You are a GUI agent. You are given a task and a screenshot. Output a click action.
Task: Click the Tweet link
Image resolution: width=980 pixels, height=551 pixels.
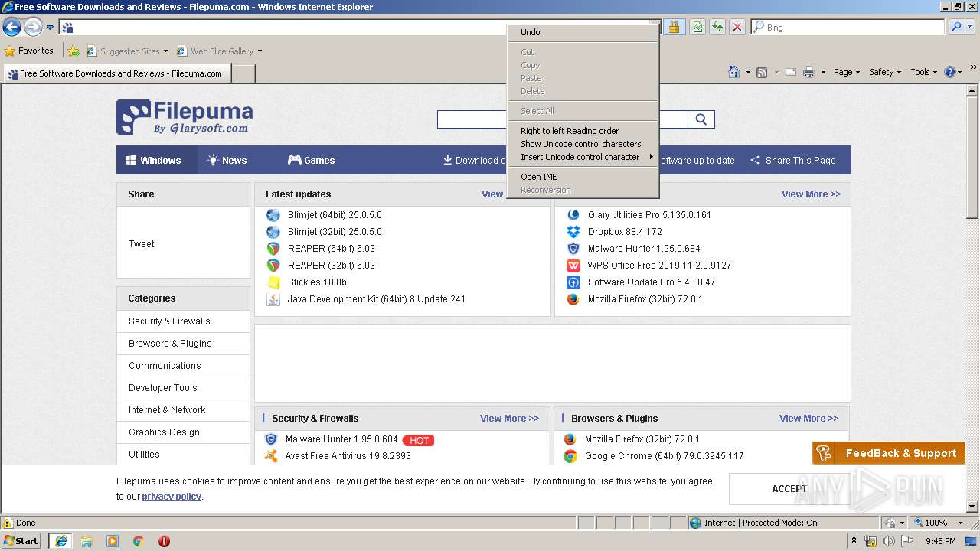click(142, 243)
